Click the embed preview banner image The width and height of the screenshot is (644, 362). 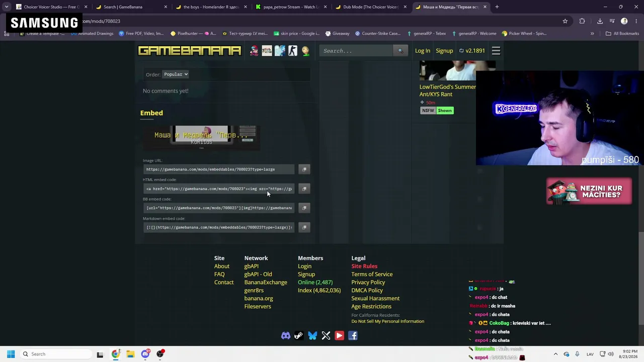[x=201, y=138]
